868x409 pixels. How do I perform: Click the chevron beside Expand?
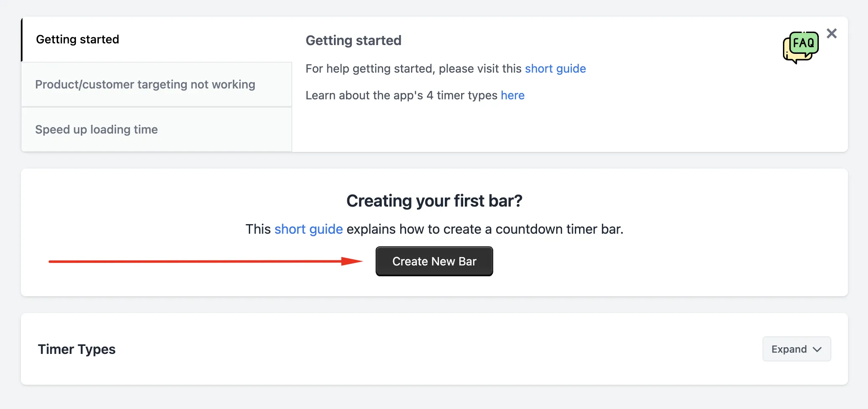[817, 349]
